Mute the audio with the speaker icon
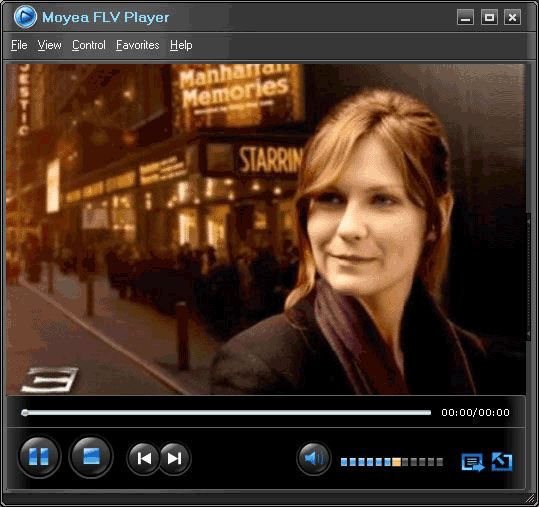 coord(314,459)
